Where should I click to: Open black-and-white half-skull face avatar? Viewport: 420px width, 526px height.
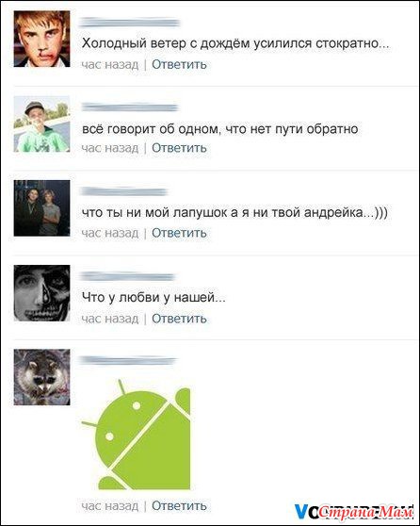pyautogui.click(x=41, y=293)
